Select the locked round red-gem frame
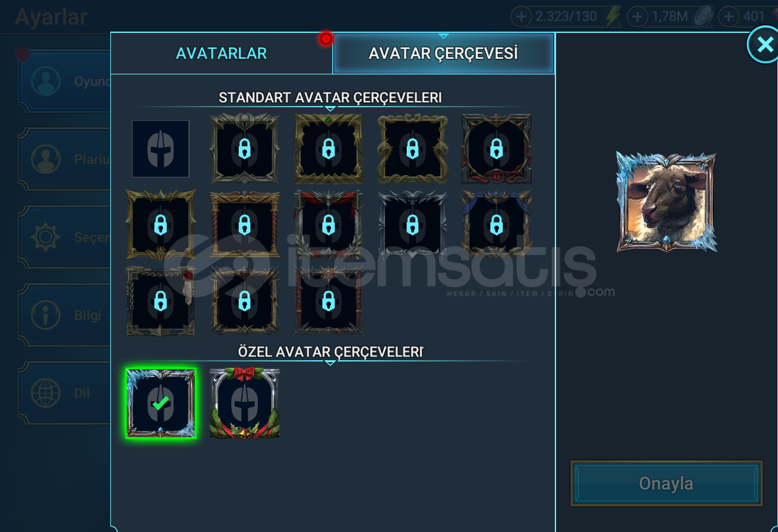This screenshot has height=532, width=778. 496,149
